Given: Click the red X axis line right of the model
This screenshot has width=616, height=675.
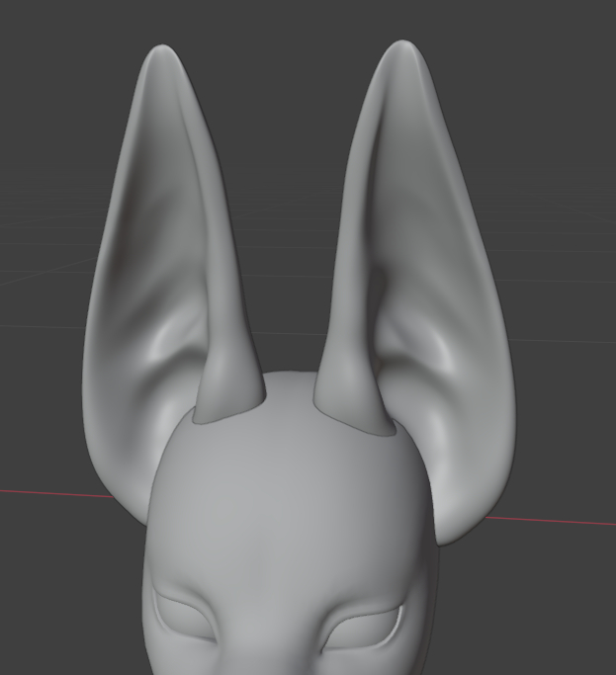Looking at the screenshot, I should click(564, 521).
